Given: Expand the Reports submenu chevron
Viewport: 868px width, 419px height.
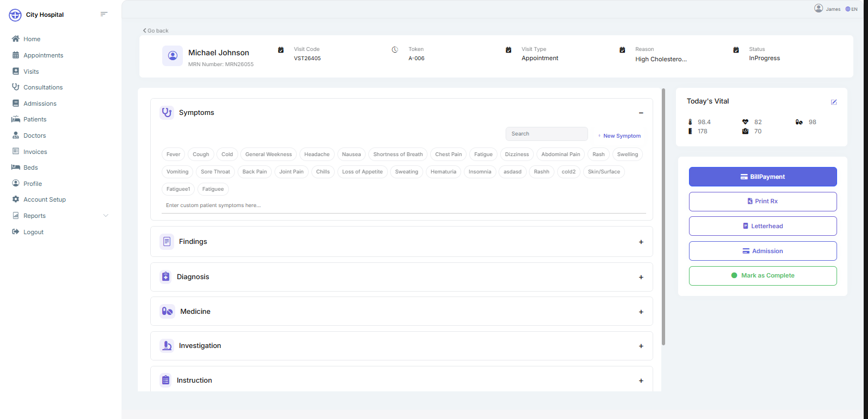Looking at the screenshot, I should point(106,216).
